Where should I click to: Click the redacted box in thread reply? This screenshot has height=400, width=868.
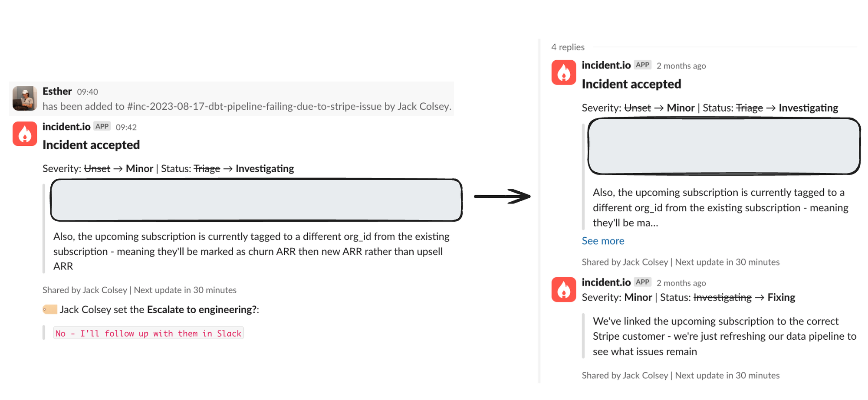pos(724,146)
